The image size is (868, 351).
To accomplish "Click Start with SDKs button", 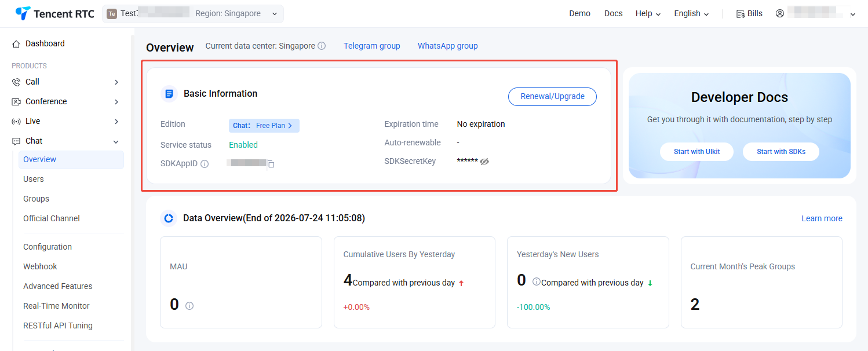I will pos(781,152).
